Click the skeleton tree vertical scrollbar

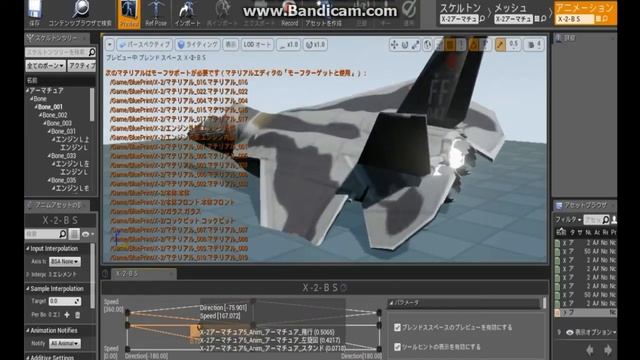[x=92, y=104]
